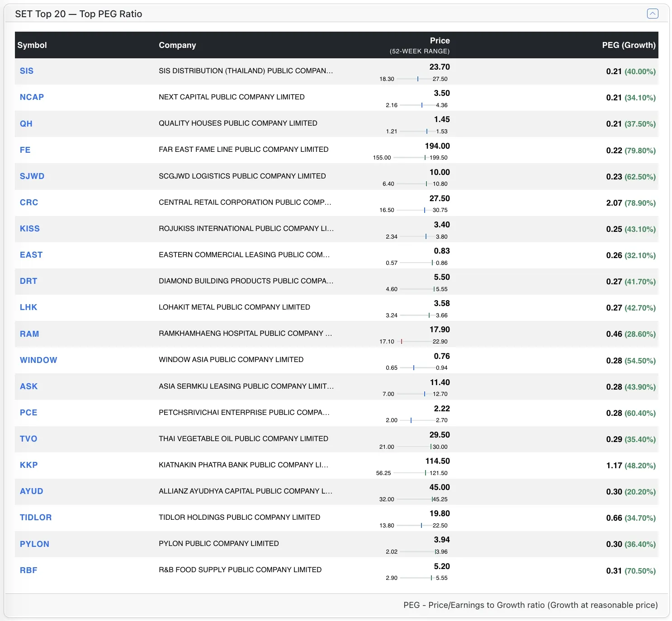Open the RBF stock symbol link
Image resolution: width=672 pixels, height=621 pixels.
(x=28, y=570)
